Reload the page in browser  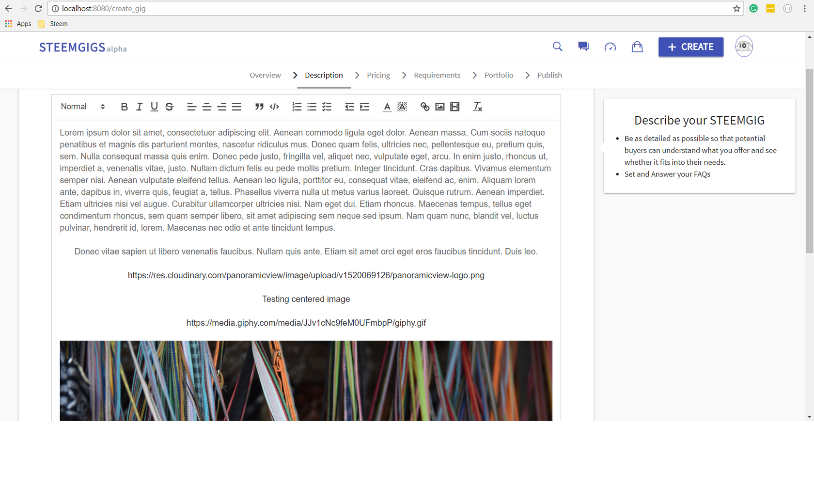pyautogui.click(x=38, y=8)
